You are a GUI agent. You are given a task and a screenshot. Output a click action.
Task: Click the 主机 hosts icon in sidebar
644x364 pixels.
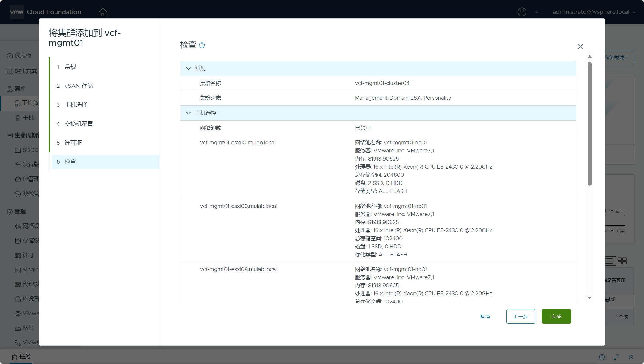coord(18,118)
